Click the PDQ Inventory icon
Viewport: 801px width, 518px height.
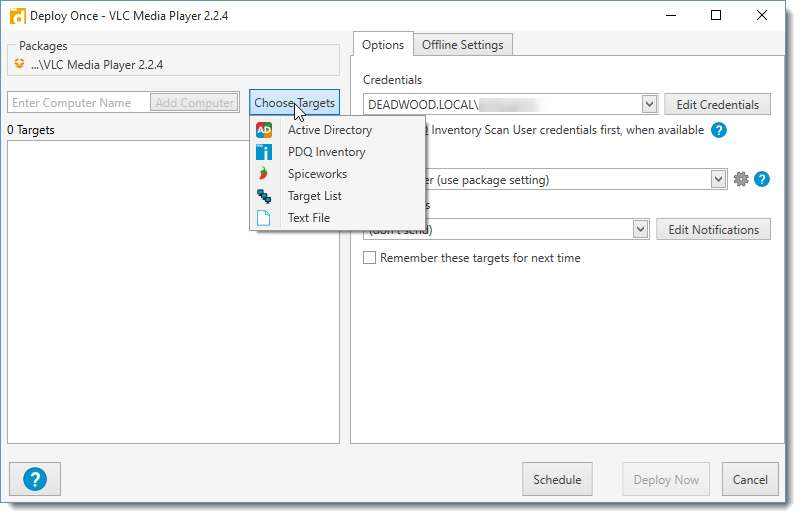click(264, 152)
